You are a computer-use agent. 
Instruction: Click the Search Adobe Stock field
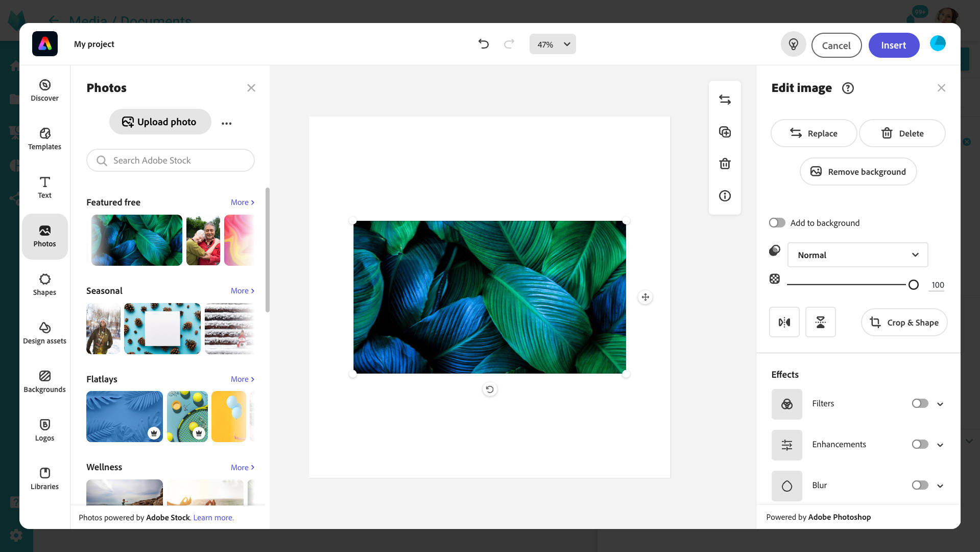pos(171,160)
